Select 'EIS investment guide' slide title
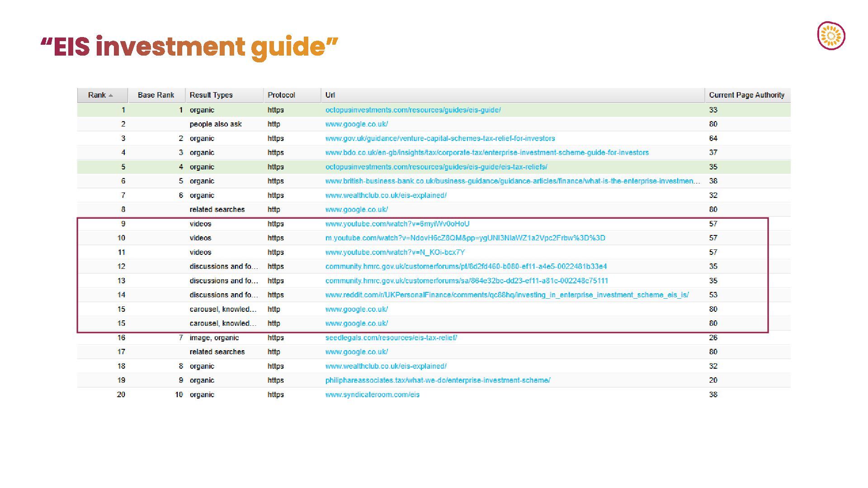Viewport: 868px width, 488px height. 189,47
